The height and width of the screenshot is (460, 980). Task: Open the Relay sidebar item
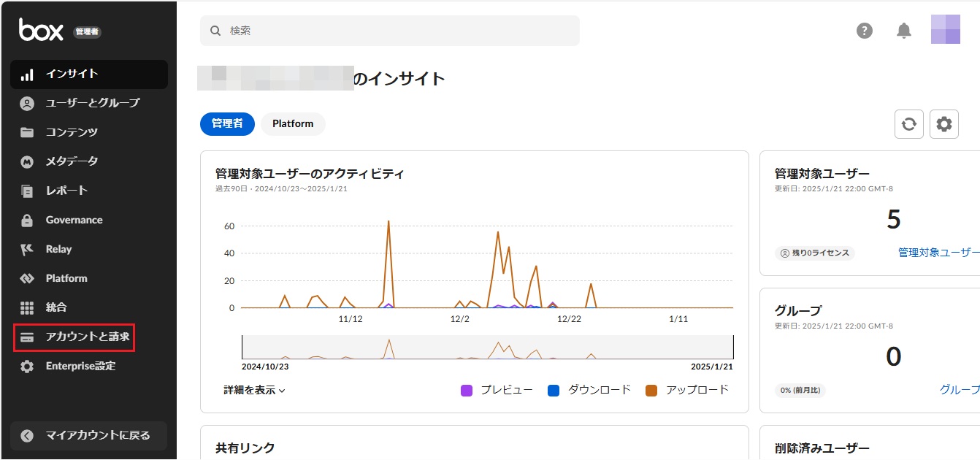[x=58, y=249]
